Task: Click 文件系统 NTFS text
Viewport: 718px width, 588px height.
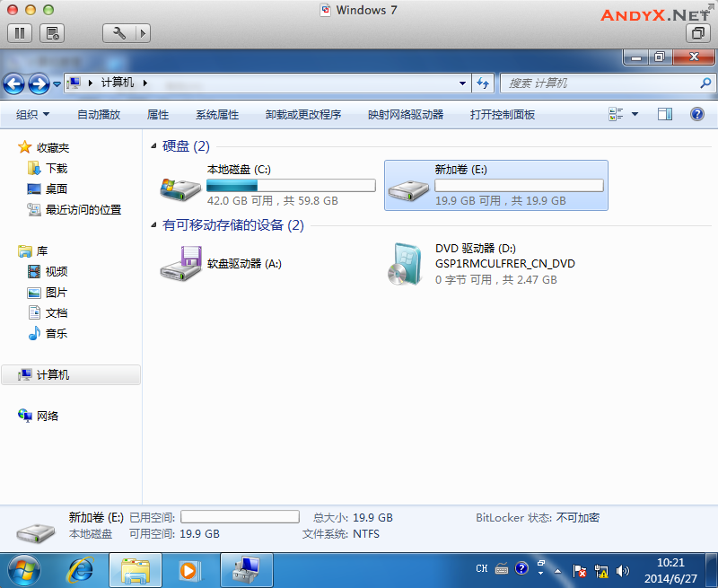Action: pyautogui.click(x=341, y=534)
